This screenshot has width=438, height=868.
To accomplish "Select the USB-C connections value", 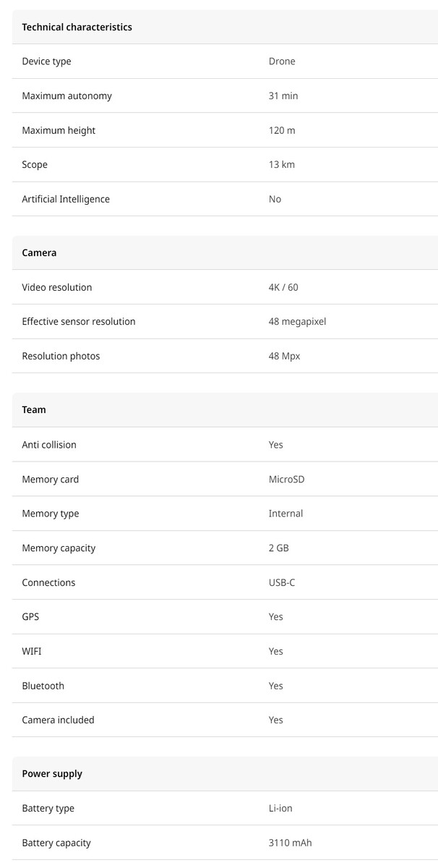I will 282,582.
